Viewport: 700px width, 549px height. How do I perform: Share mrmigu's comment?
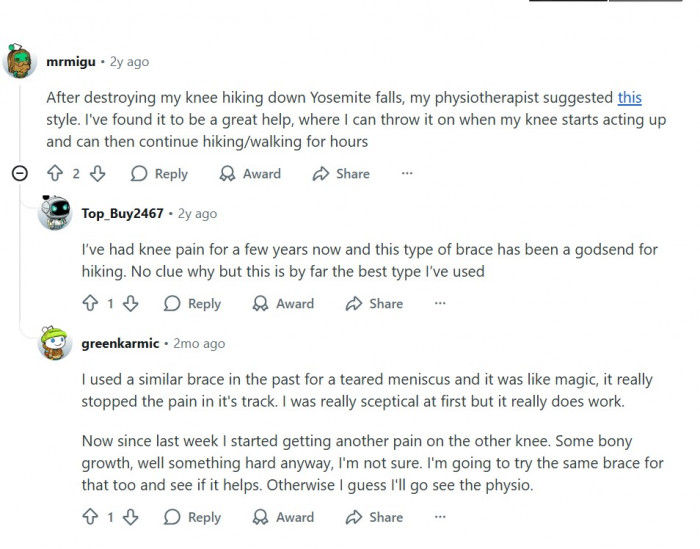coord(341,174)
